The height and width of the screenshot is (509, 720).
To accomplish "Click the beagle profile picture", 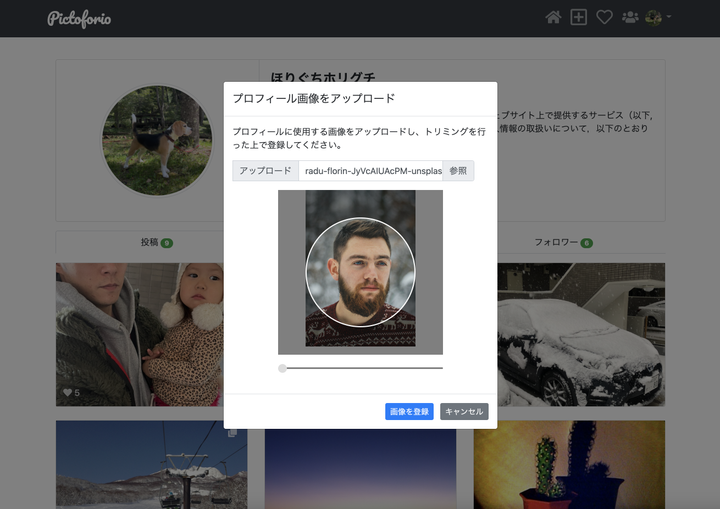I will [x=157, y=140].
